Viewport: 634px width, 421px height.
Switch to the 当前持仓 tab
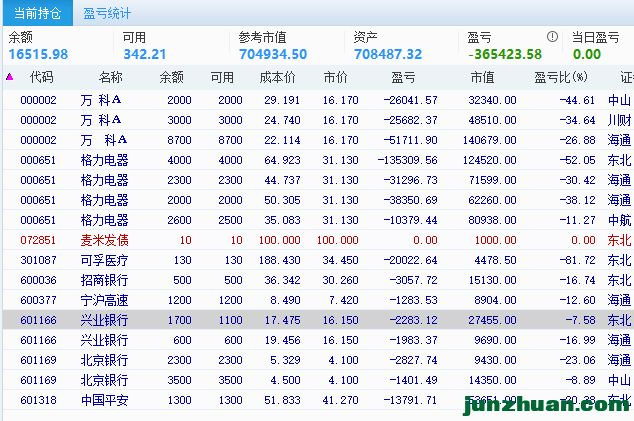tap(37, 13)
